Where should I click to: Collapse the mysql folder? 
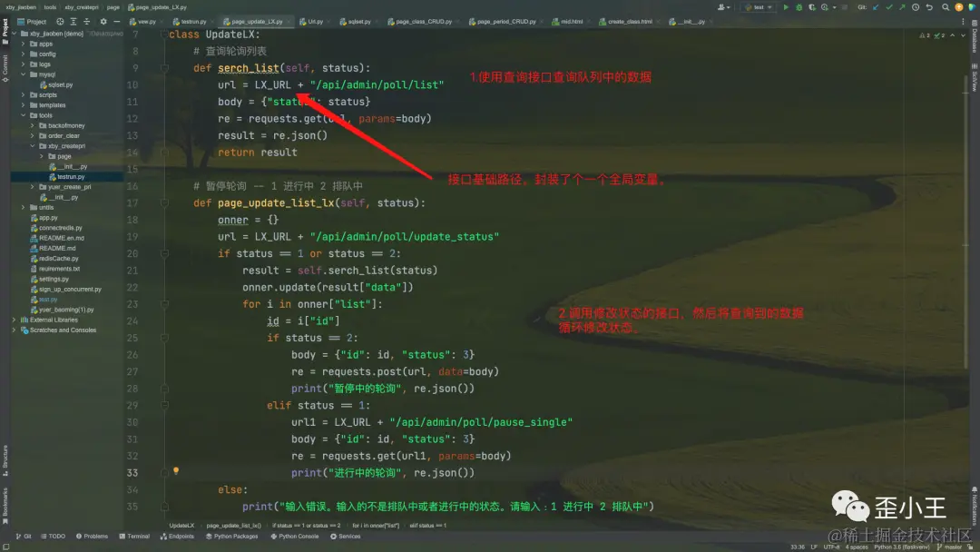coord(24,74)
